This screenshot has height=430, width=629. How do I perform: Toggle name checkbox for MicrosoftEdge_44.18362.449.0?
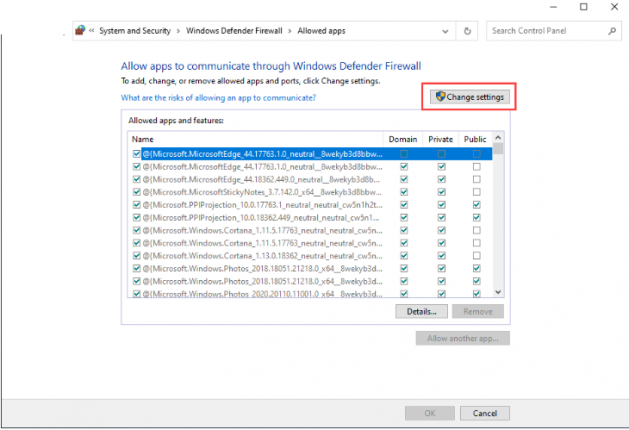click(x=136, y=179)
